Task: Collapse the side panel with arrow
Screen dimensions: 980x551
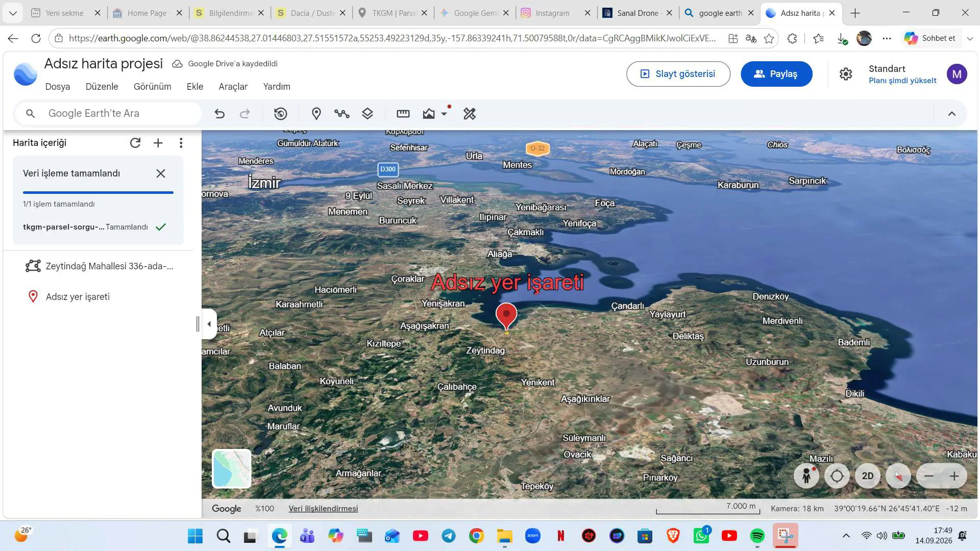Action: point(209,324)
